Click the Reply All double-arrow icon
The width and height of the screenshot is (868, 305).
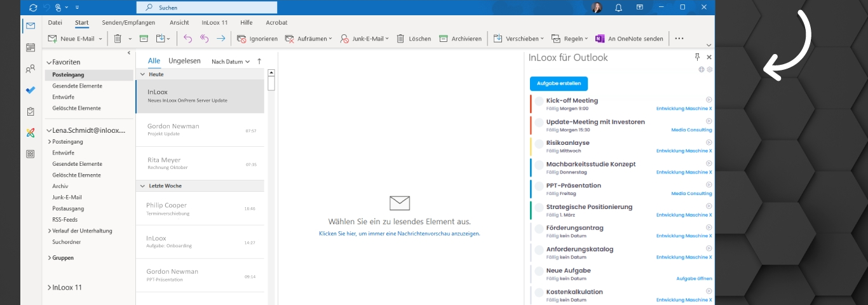[x=204, y=39]
